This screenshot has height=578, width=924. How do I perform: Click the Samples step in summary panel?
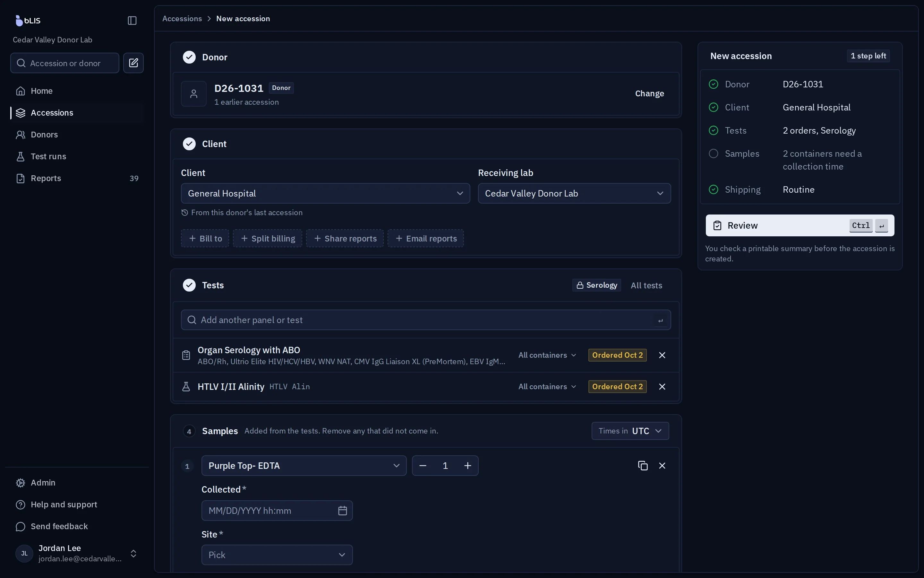[x=800, y=160]
